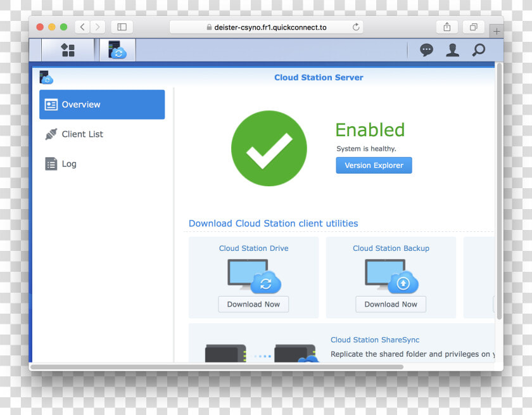
Task: Click the Cloud Station ShareSync link
Action: [375, 340]
